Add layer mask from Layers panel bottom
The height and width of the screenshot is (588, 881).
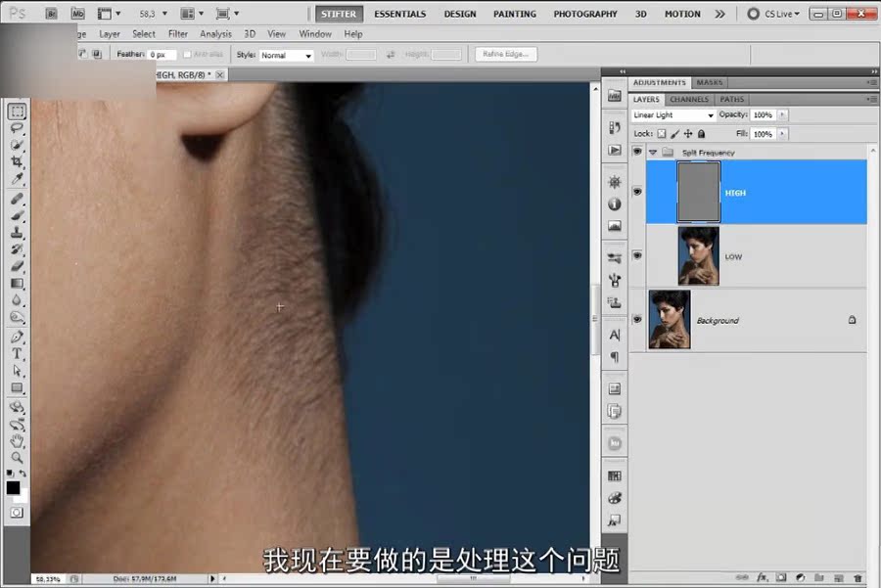pos(781,577)
